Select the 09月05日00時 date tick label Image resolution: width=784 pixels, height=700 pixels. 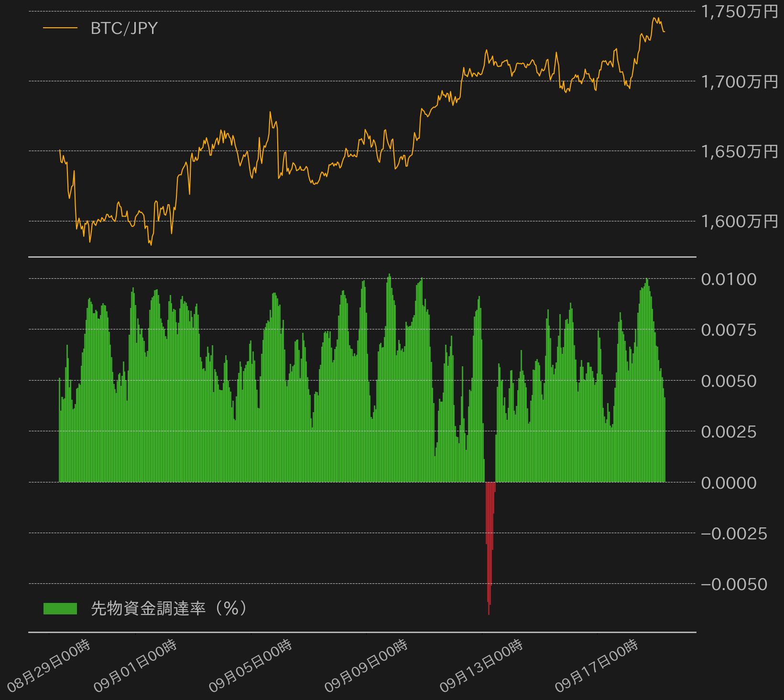tap(250, 666)
